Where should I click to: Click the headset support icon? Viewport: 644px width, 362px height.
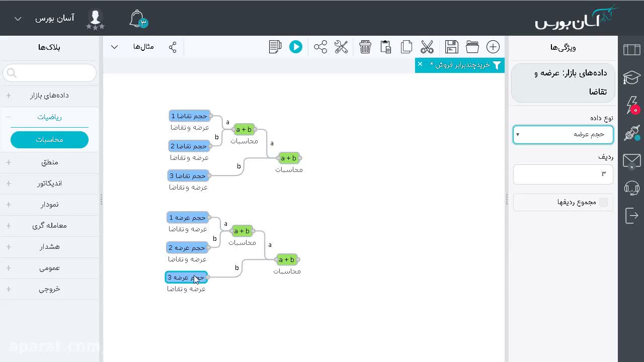coord(631,188)
